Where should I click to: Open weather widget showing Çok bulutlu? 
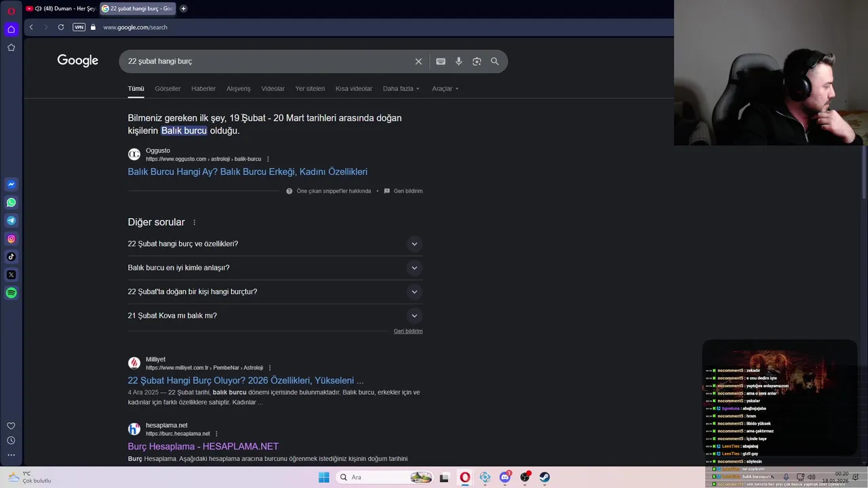click(30, 477)
